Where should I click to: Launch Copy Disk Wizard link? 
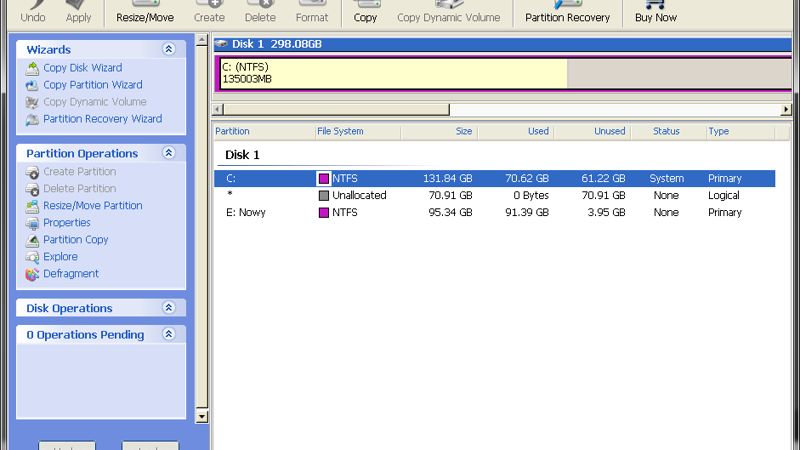pyautogui.click(x=83, y=67)
